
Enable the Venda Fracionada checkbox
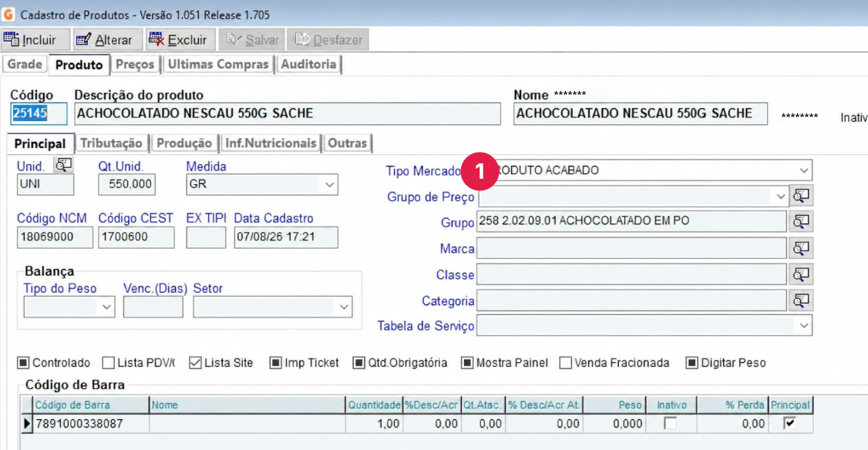tap(565, 363)
